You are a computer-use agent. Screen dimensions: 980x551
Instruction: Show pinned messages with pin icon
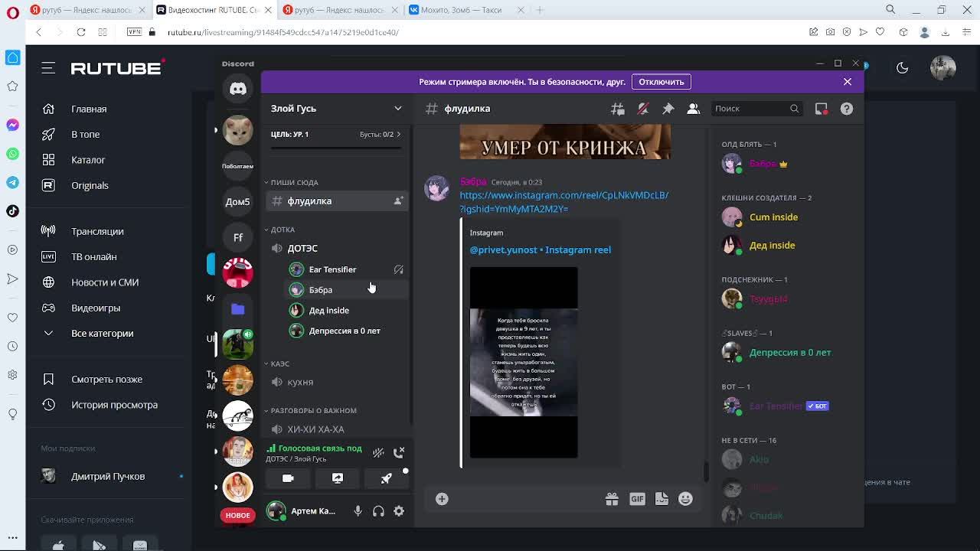[x=668, y=109]
